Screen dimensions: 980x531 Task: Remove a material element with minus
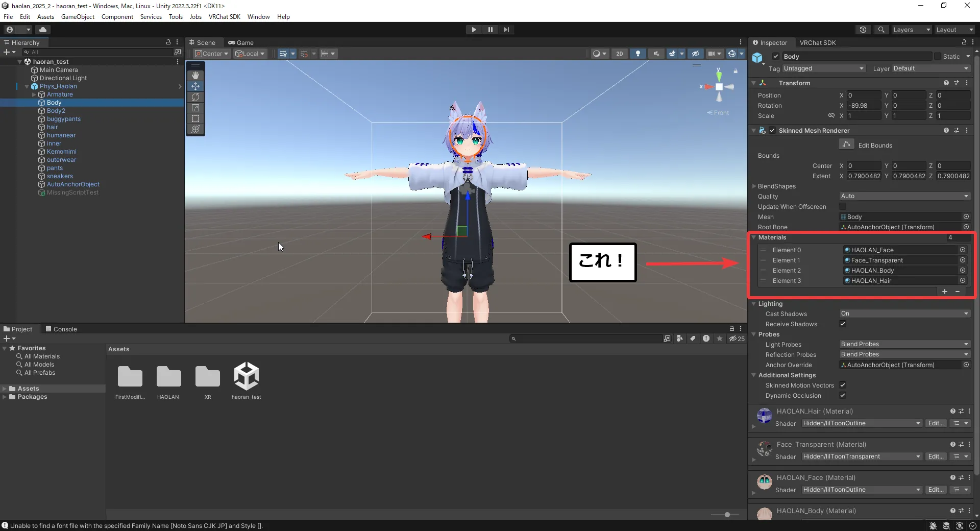958,291
